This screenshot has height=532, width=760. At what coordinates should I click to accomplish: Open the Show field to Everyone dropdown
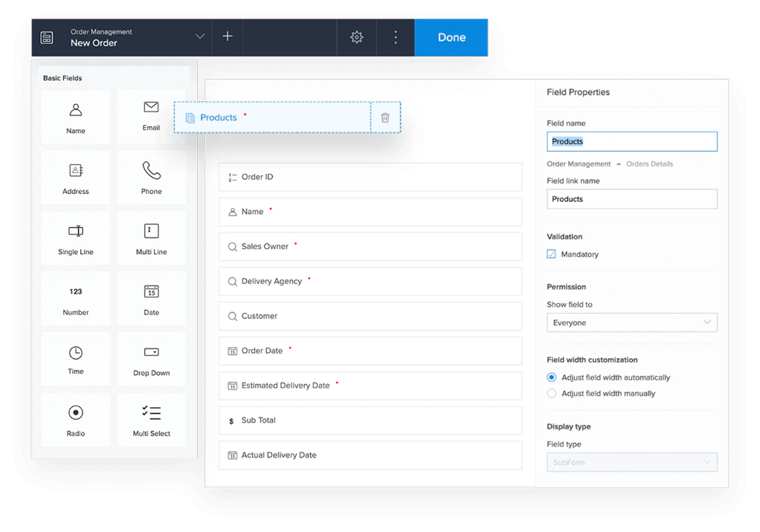(x=632, y=322)
